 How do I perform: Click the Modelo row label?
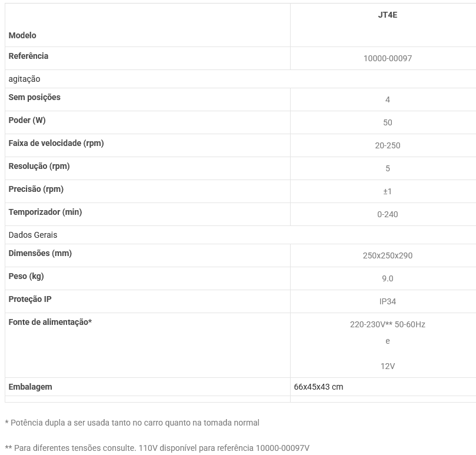tap(22, 35)
